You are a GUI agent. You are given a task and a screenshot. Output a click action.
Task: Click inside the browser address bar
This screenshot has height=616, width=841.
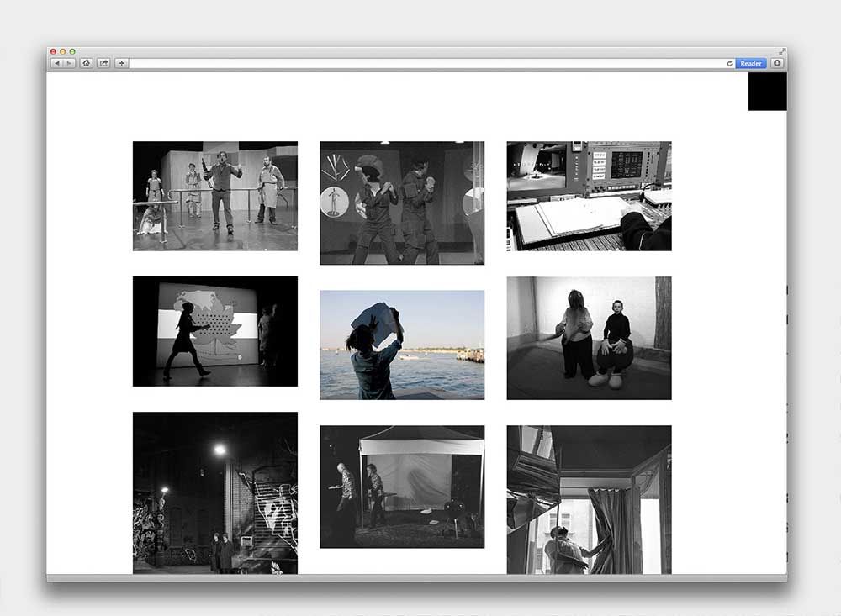click(x=420, y=64)
